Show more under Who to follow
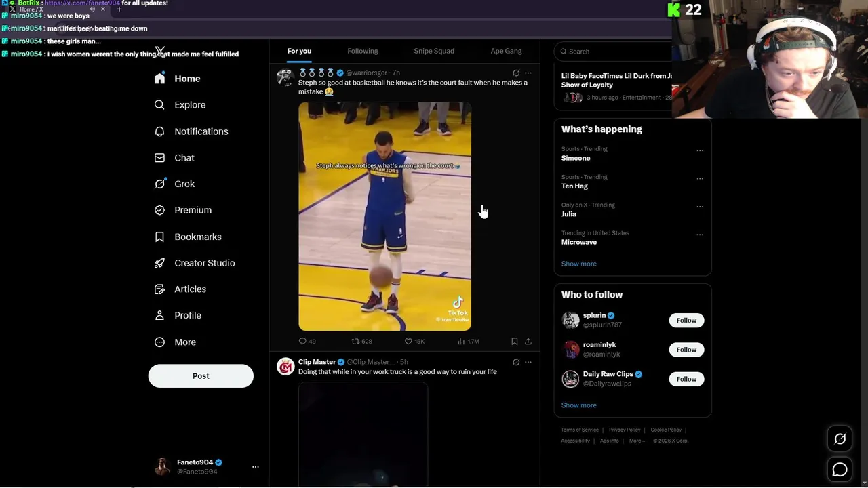This screenshot has height=488, width=868. (x=578, y=405)
